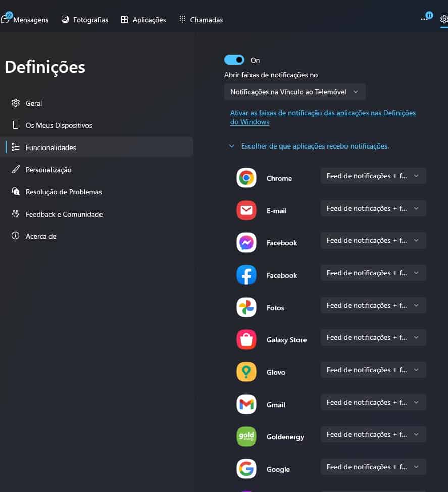Click the Google app icon
Image resolution: width=448 pixels, height=492 pixels.
pyautogui.click(x=246, y=468)
